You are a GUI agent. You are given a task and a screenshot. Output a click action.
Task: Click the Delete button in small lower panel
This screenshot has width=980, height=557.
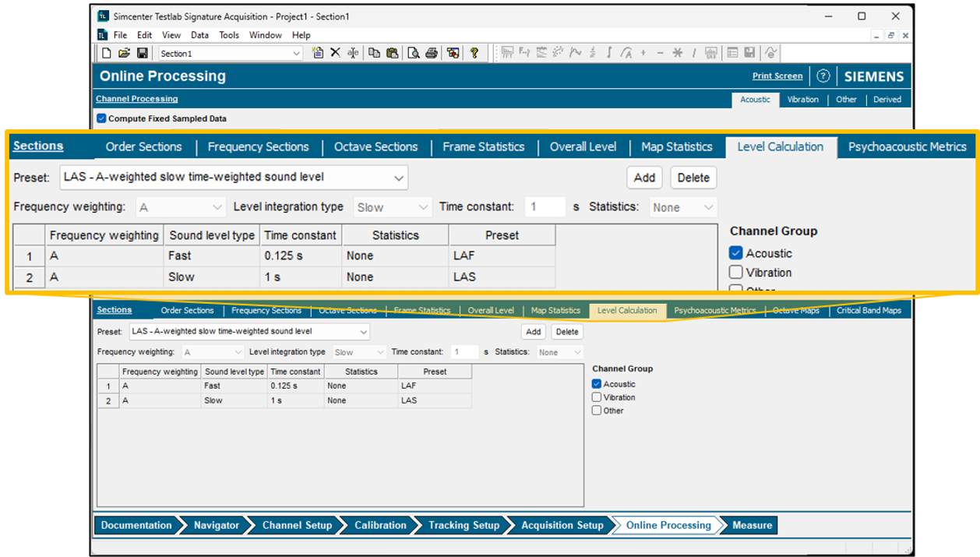click(x=567, y=331)
